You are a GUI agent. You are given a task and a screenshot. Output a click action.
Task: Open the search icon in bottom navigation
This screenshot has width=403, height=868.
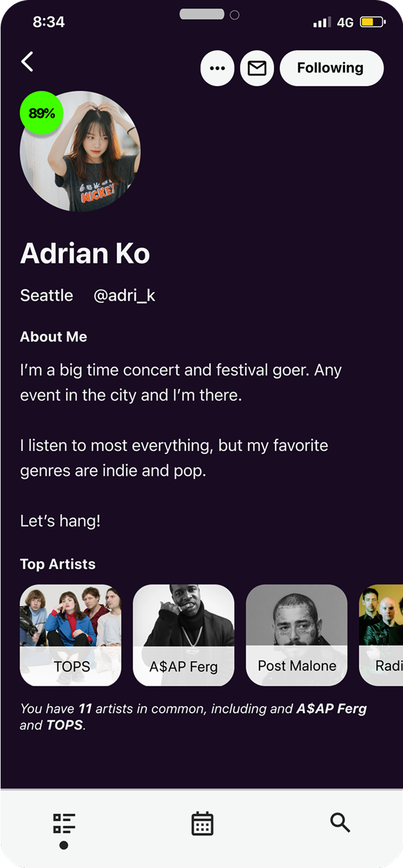(x=340, y=823)
